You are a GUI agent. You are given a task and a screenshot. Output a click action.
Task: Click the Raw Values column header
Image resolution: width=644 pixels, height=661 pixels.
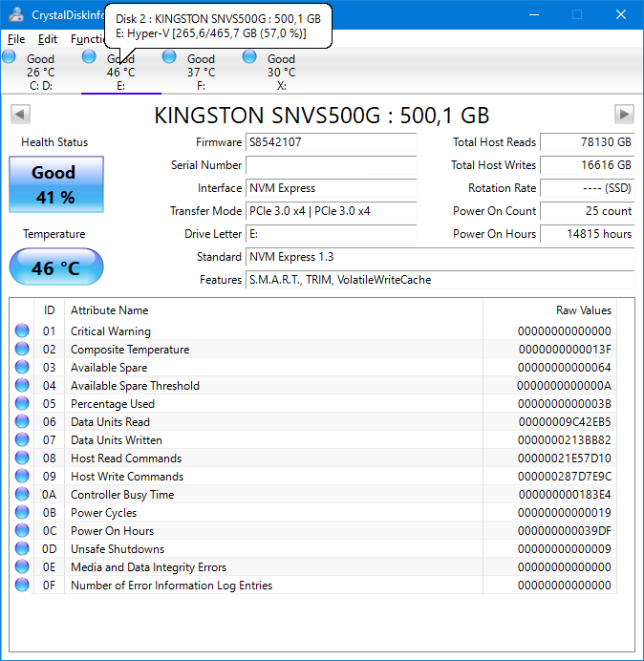pos(549,310)
